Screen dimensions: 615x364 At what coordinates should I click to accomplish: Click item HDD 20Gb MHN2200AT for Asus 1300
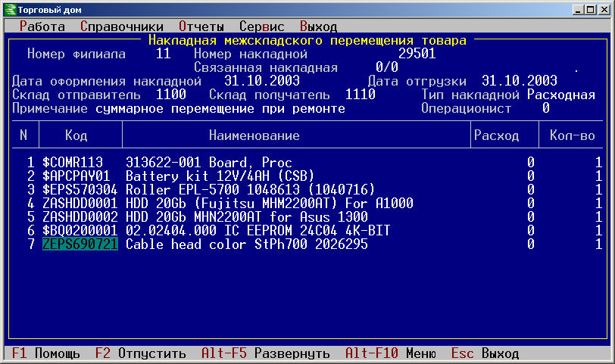click(247, 216)
